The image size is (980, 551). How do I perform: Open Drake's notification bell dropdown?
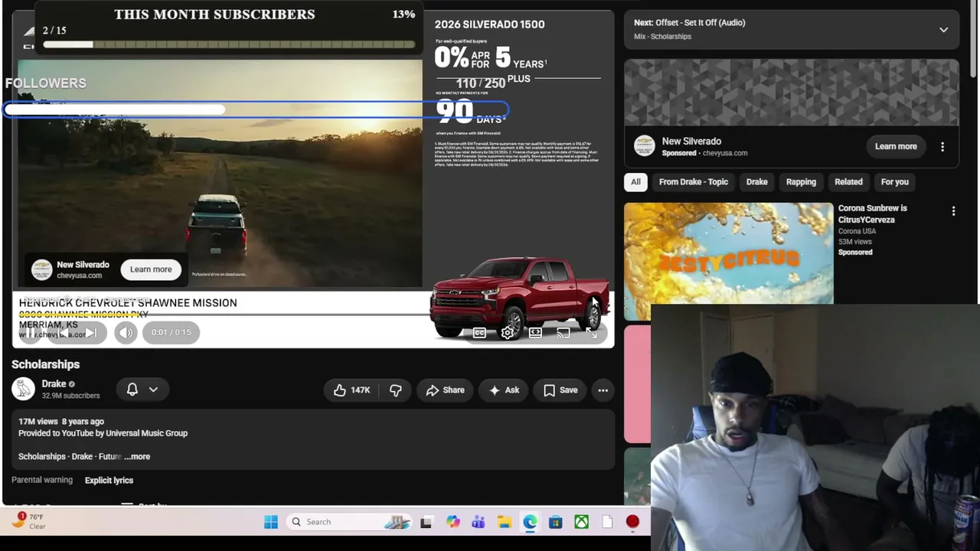click(142, 390)
